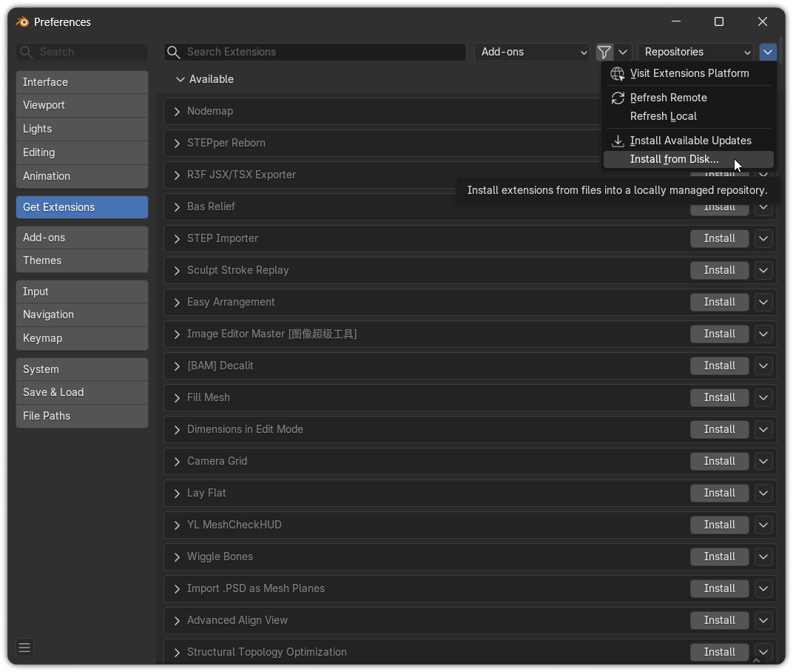Screen dimensions: 793x672
Task: Install the STEP Importer extension
Action: (x=719, y=238)
